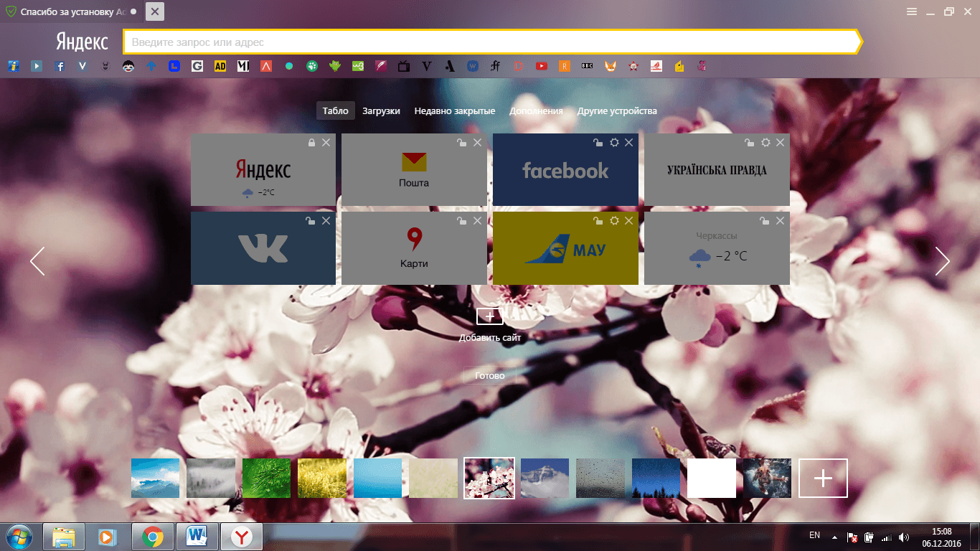Open the Facebook bookmark icon
The height and width of the screenshot is (551, 980).
click(60, 66)
